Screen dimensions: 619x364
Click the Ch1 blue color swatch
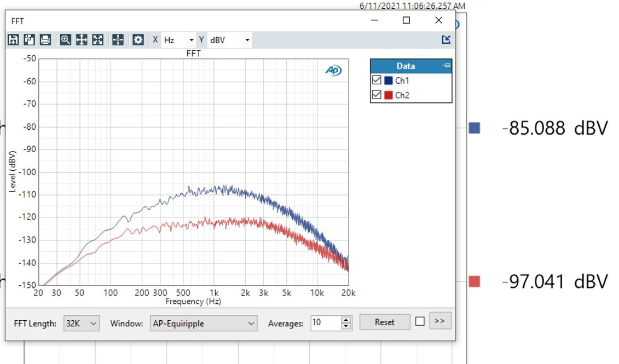pyautogui.click(x=388, y=80)
